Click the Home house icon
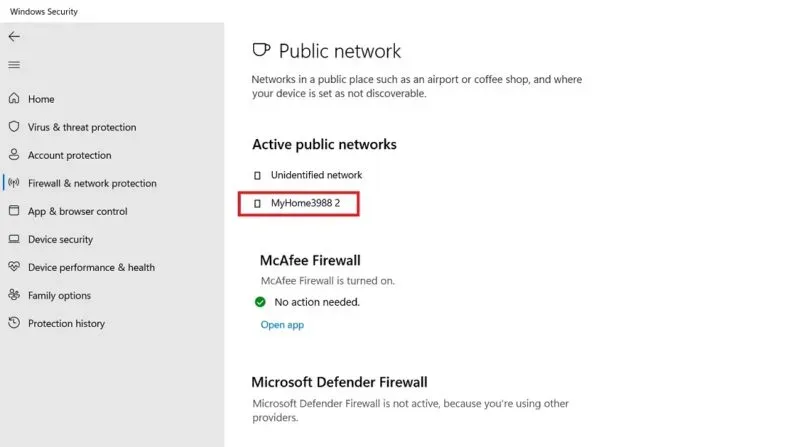The image size is (800, 447). pos(14,99)
